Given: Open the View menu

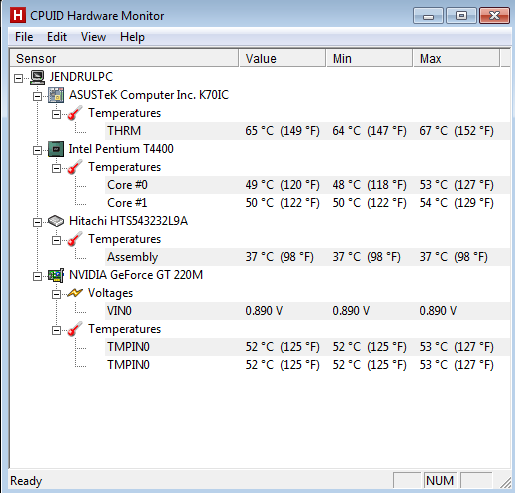Looking at the screenshot, I should point(93,37).
